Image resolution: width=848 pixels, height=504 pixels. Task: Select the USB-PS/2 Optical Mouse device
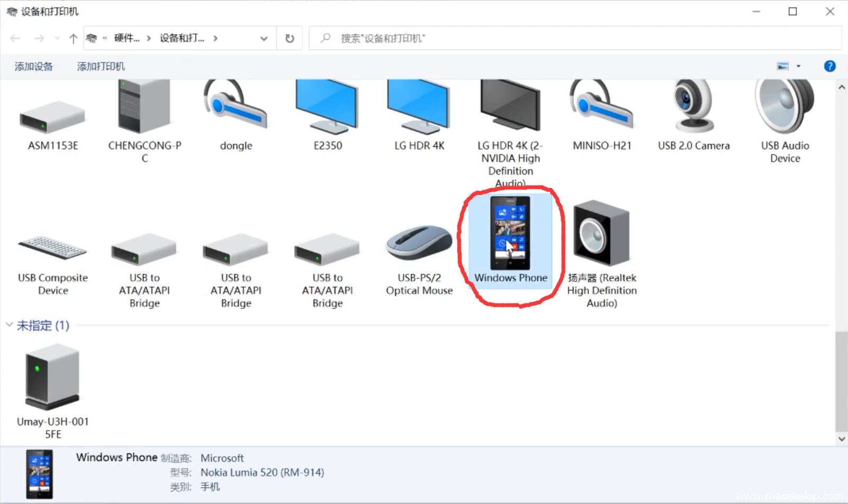419,244
